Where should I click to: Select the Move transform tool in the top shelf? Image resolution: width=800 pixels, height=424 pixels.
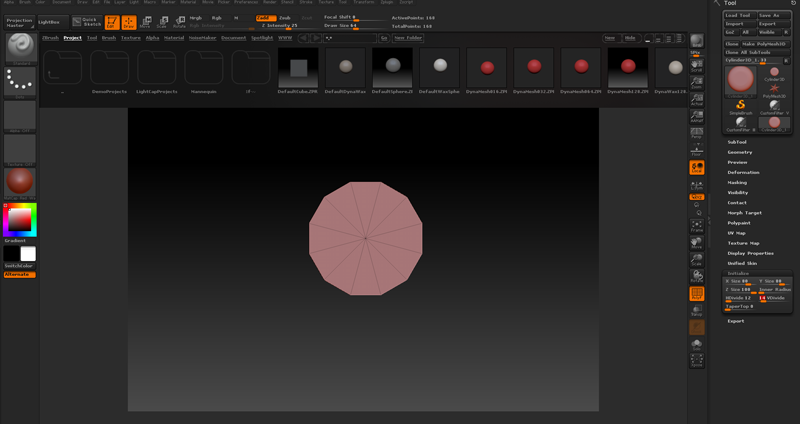click(x=146, y=21)
